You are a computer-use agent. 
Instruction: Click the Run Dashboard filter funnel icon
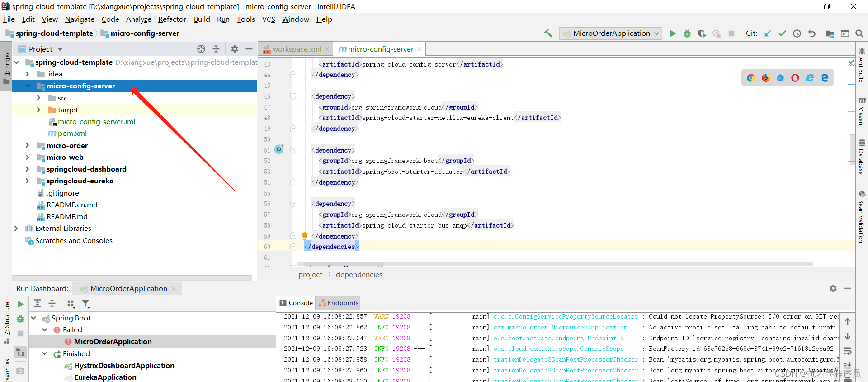click(x=86, y=304)
